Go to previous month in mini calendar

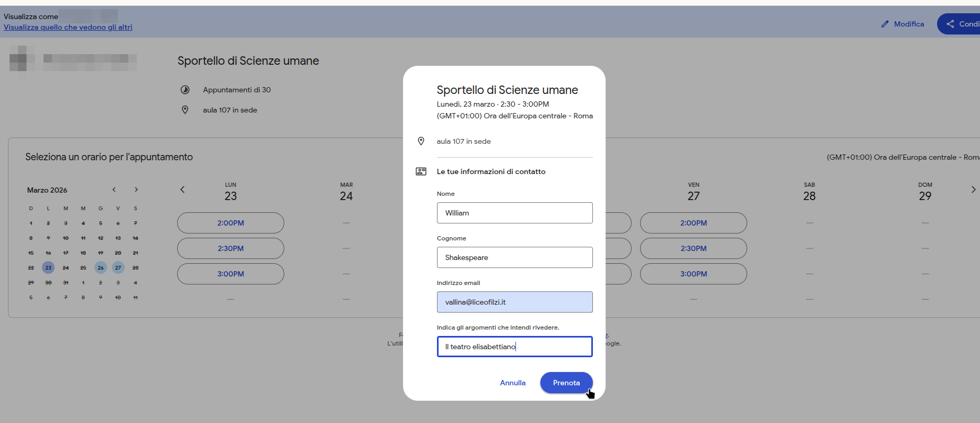(114, 189)
